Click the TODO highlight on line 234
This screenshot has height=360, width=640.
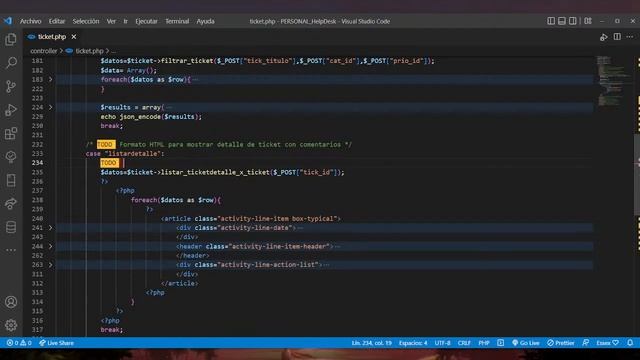click(109, 163)
